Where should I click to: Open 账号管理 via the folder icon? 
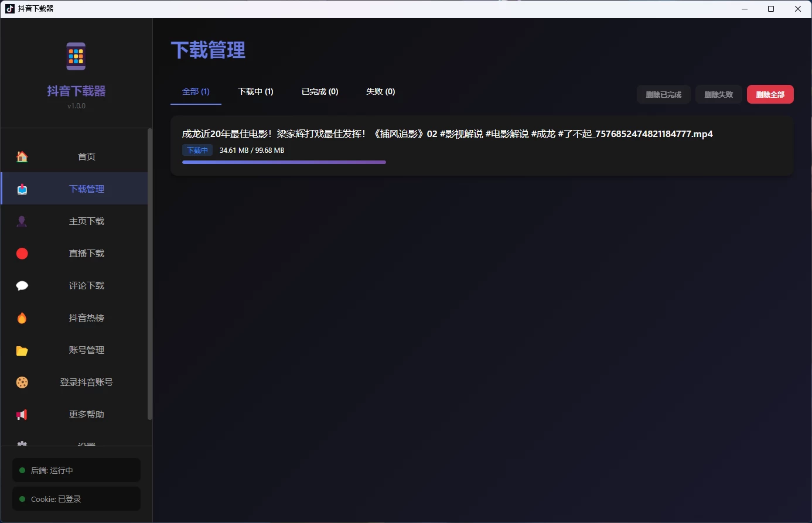22,350
